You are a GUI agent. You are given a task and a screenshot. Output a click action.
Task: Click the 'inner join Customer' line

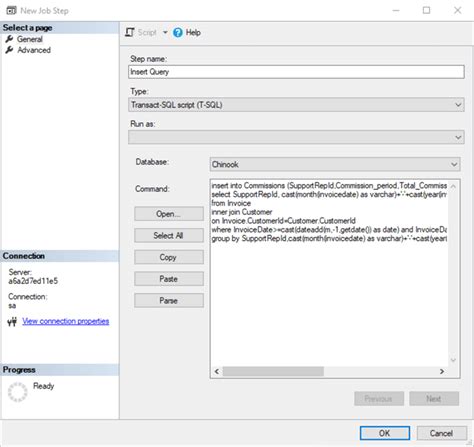tap(242, 212)
